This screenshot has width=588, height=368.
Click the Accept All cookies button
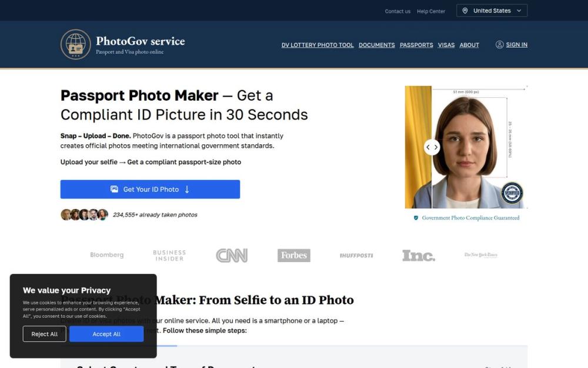106,334
